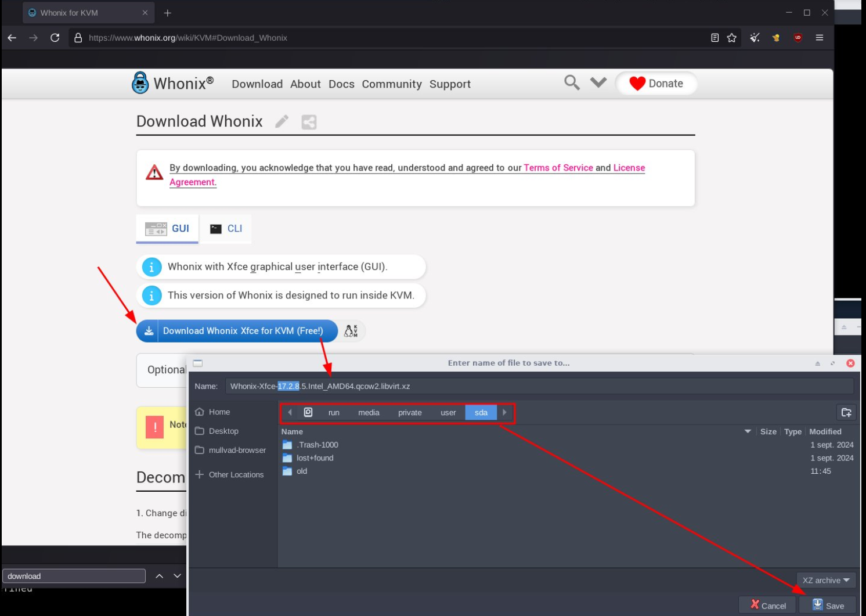Image resolution: width=866 pixels, height=616 pixels.
Task: Go to 'media' path segment
Action: 369,412
